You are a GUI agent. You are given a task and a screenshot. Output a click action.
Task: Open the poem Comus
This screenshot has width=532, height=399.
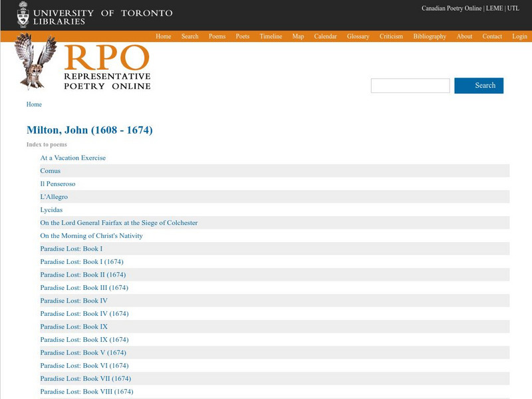pyautogui.click(x=51, y=171)
